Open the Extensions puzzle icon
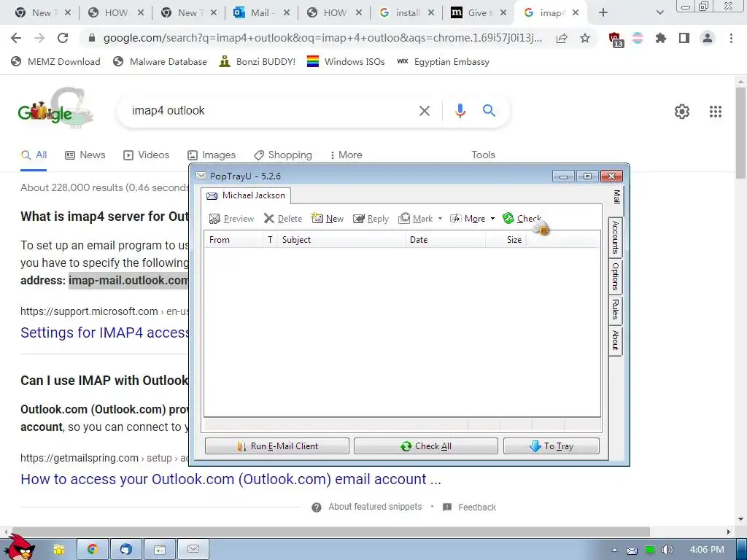Screen dimensions: 747x560 click(x=660, y=38)
